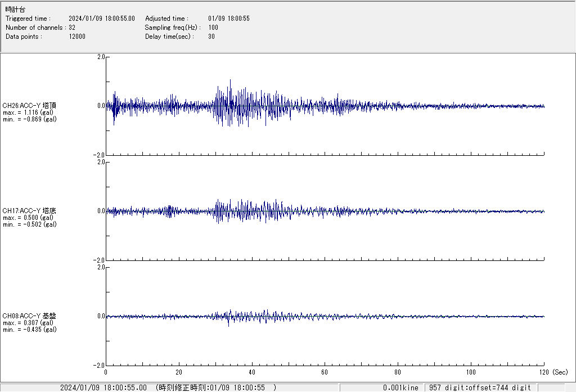Image resolution: width=576 pixels, height=392 pixels.
Task: Click the CH17:ACC-Y 塔底 channel label
Action: pos(29,211)
